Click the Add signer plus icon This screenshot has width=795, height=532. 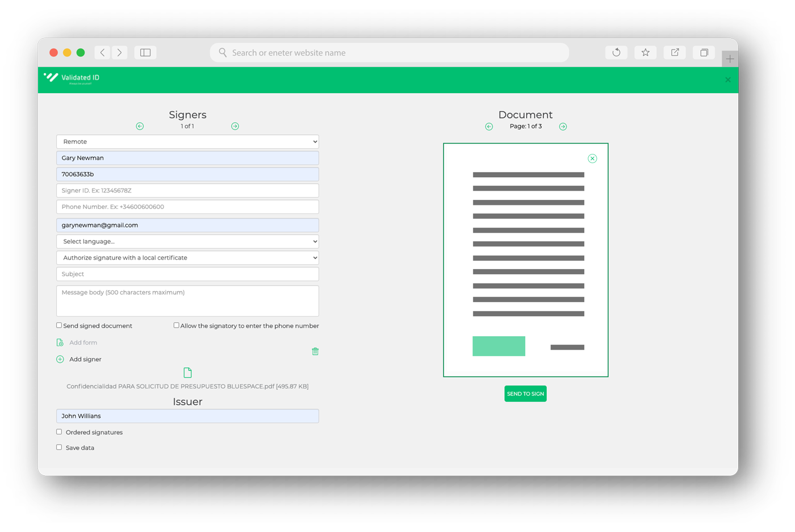pyautogui.click(x=60, y=359)
